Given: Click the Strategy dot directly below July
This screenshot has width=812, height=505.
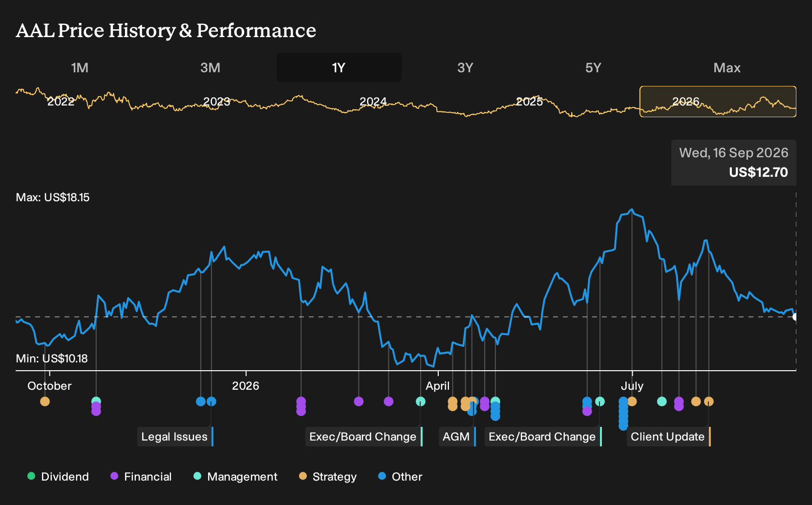Looking at the screenshot, I should (632, 401).
